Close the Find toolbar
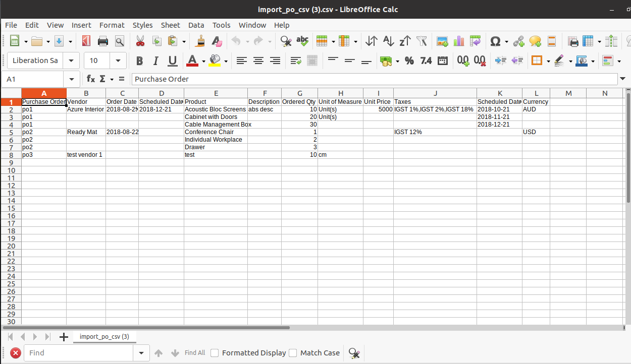The height and width of the screenshot is (364, 631). point(16,353)
